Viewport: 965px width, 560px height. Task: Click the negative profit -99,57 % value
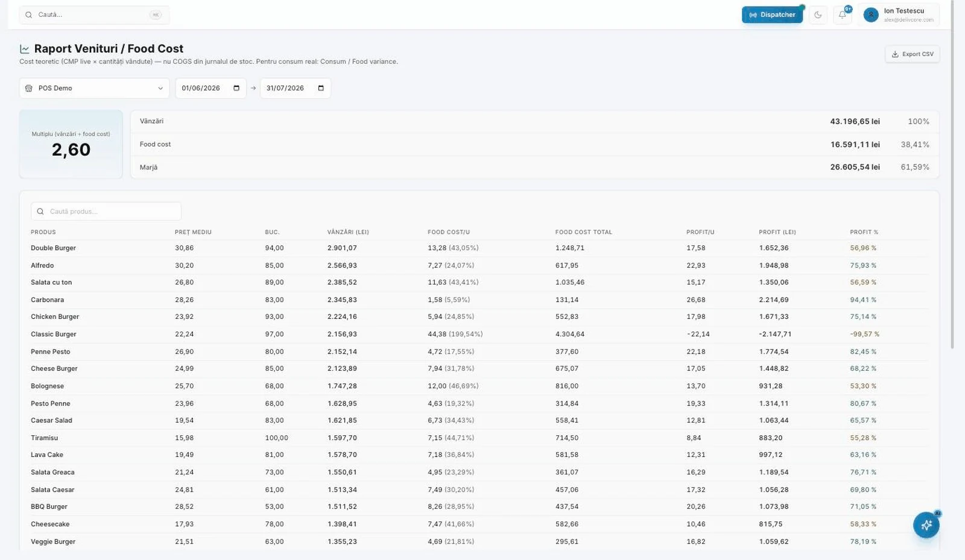864,334
